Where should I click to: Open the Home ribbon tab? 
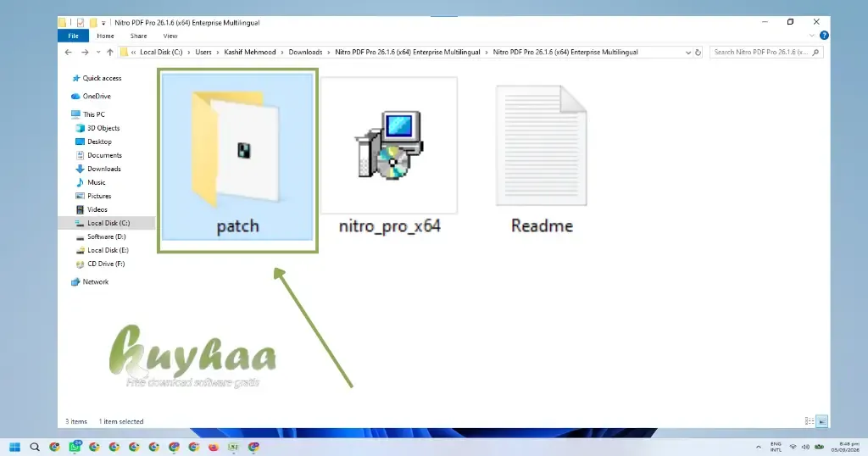click(105, 36)
